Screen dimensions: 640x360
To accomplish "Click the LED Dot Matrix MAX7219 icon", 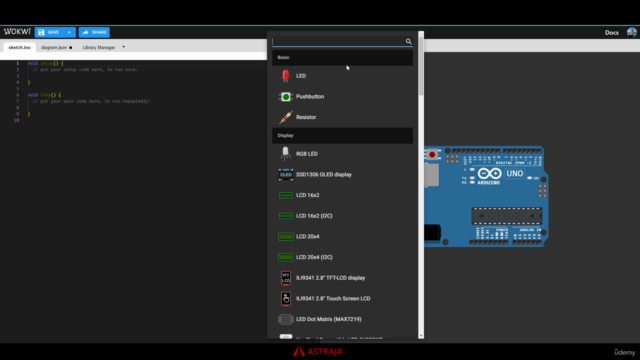I will 286,319.
